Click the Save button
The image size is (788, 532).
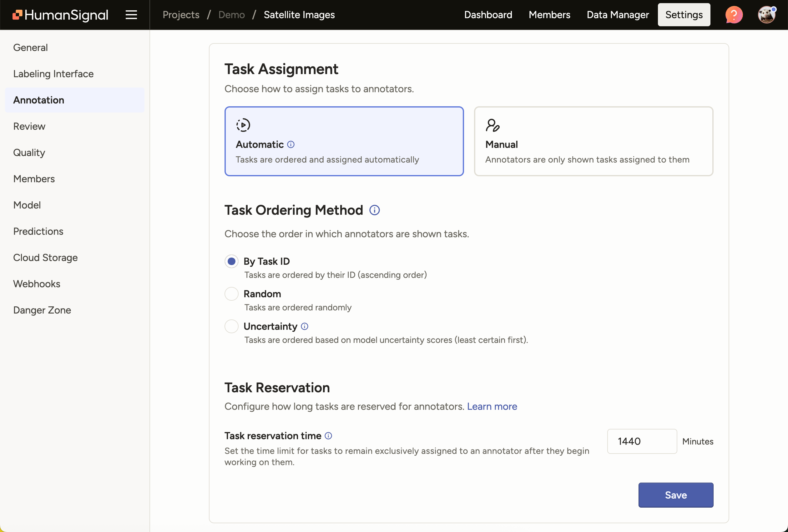(675, 495)
